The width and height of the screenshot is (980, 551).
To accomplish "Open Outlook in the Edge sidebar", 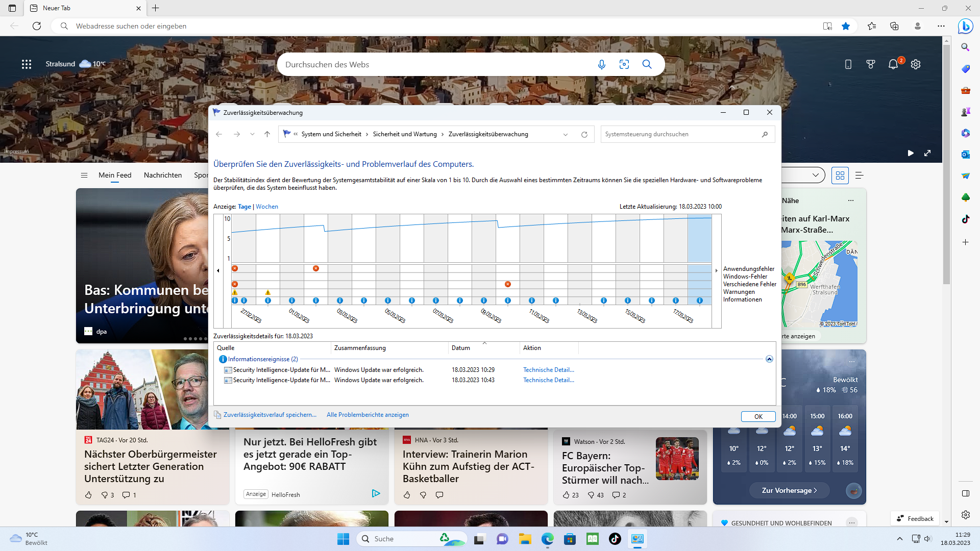I will click(965, 155).
